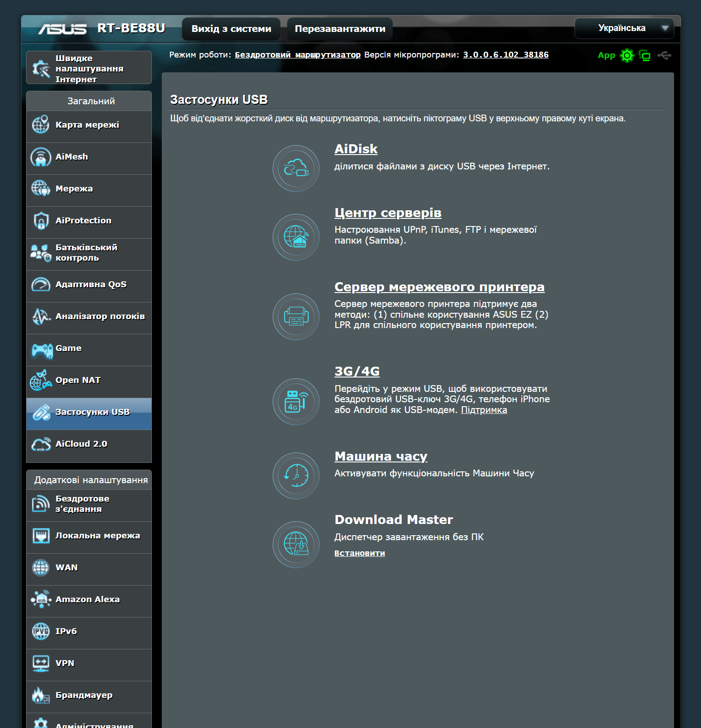Image resolution: width=701 pixels, height=728 pixels.
Task: Click the Загальний section header
Action: pyautogui.click(x=89, y=101)
